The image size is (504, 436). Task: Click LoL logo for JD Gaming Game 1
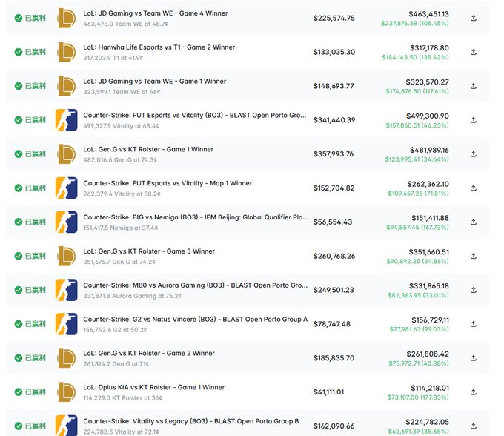[66, 86]
